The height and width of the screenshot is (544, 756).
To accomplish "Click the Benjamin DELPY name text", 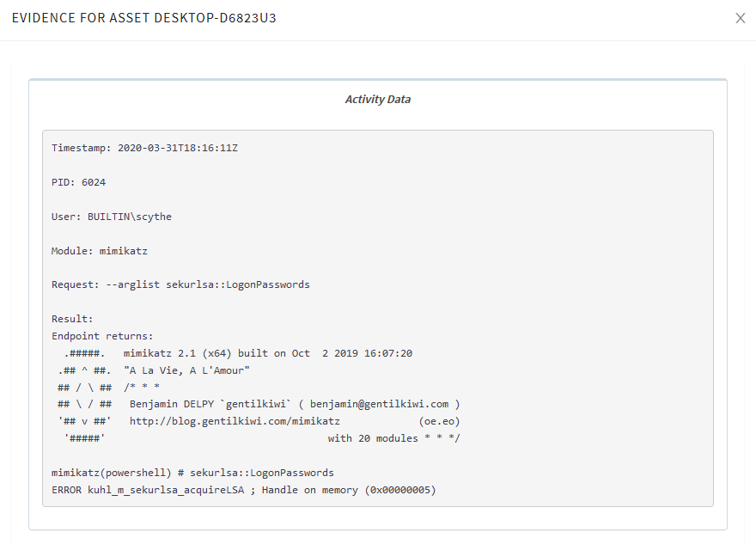I will (172, 404).
